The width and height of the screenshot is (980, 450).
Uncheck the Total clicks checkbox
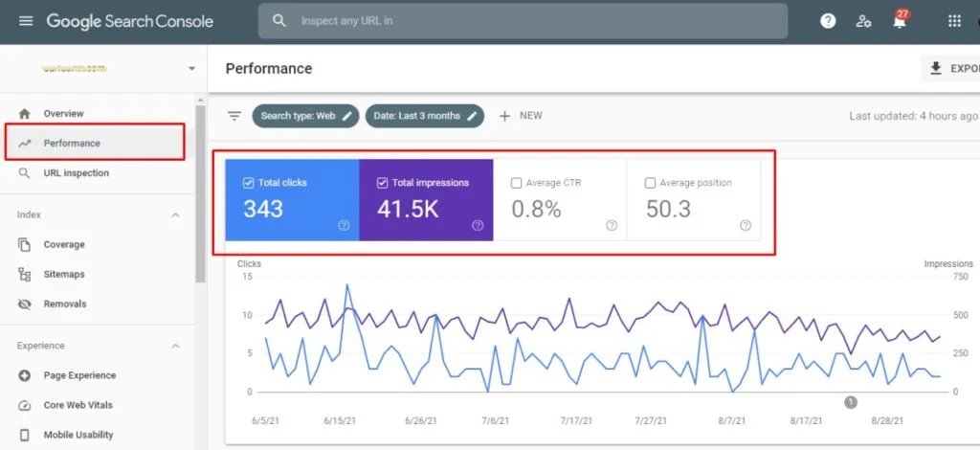coord(248,183)
